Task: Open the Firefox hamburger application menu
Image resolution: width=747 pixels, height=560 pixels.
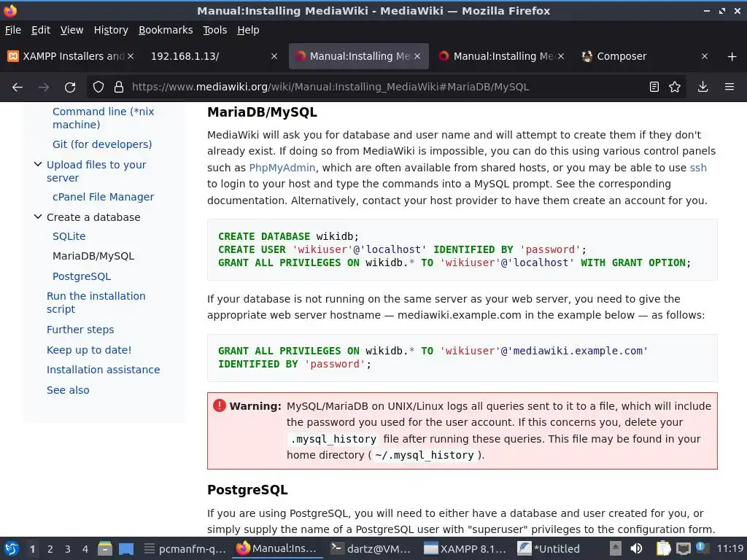Action: point(729,87)
